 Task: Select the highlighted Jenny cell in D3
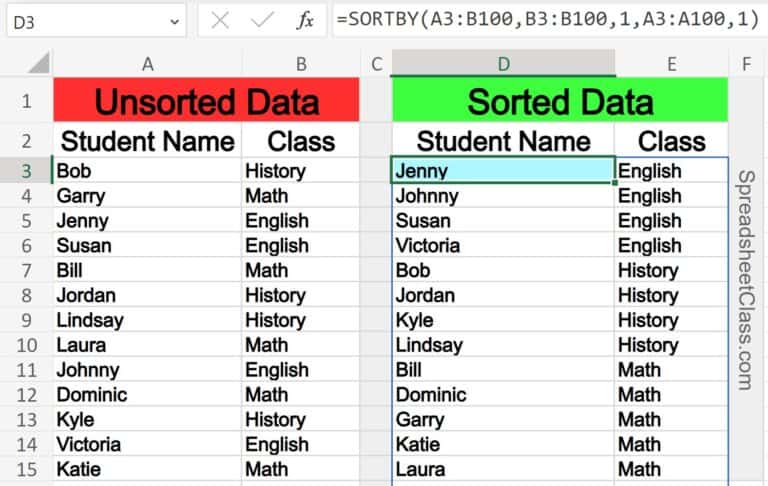pos(502,171)
